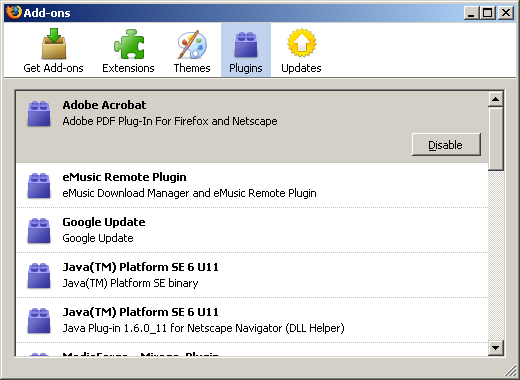Select the Google Update plugin title

pos(104,222)
